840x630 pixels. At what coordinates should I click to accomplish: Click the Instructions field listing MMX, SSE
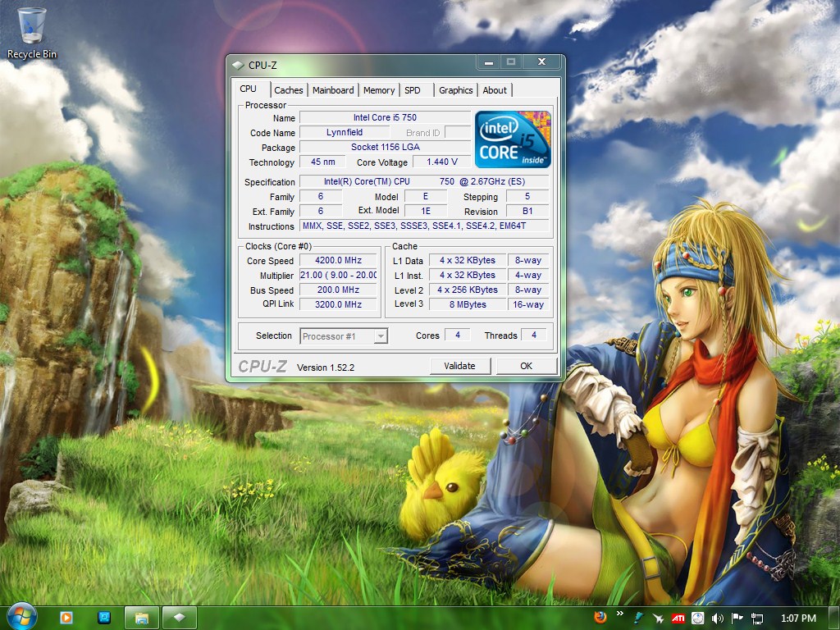point(424,226)
